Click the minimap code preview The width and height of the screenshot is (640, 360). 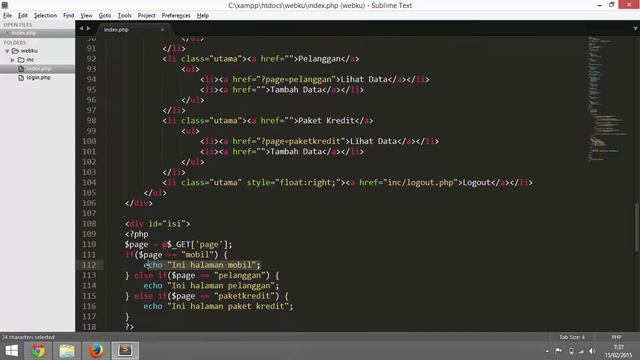(x=608, y=98)
